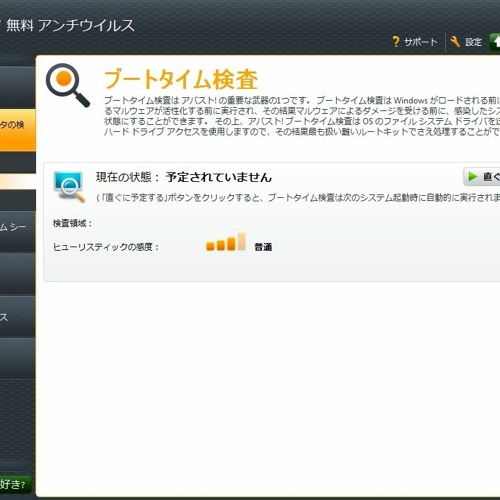
Task: Adjust heuristic sensitivity bars indicator
Action: 226,242
